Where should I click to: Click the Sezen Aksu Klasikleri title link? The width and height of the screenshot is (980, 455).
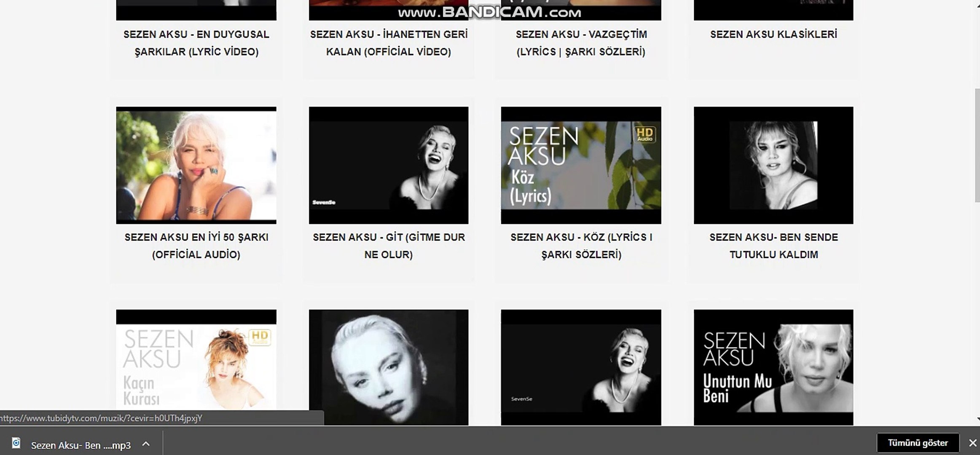coord(773,35)
